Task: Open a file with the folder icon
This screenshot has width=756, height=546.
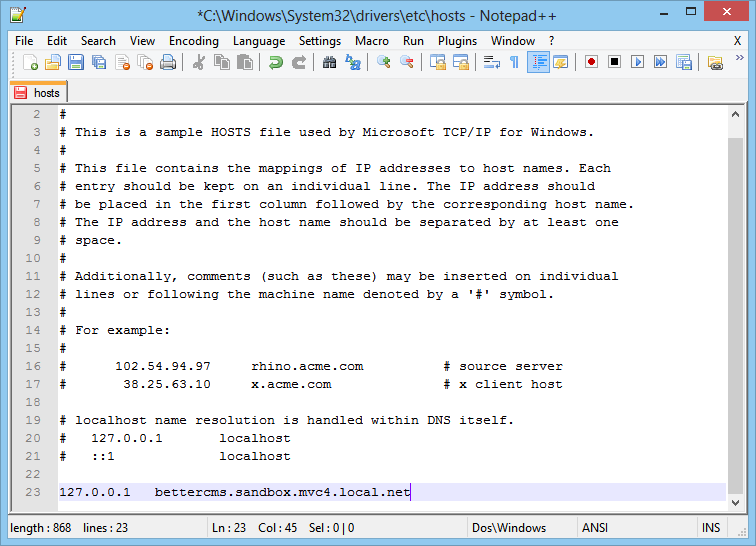Action: coord(53,63)
